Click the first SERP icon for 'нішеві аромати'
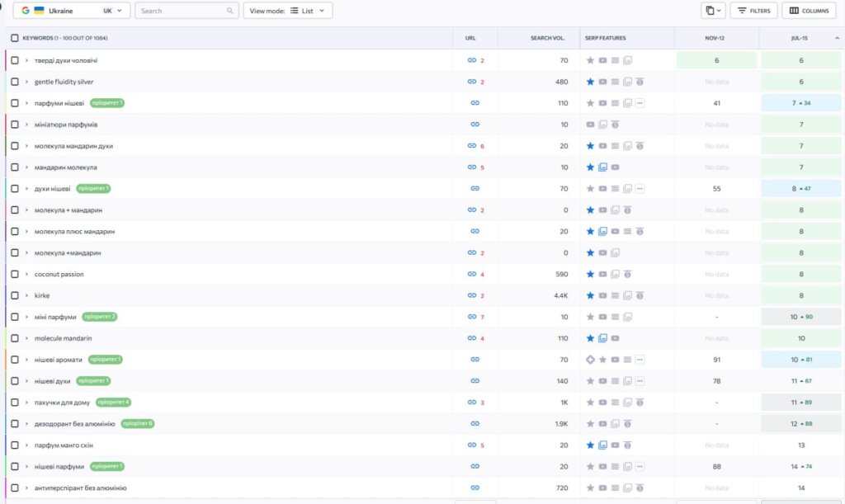845x504 pixels. click(x=590, y=360)
